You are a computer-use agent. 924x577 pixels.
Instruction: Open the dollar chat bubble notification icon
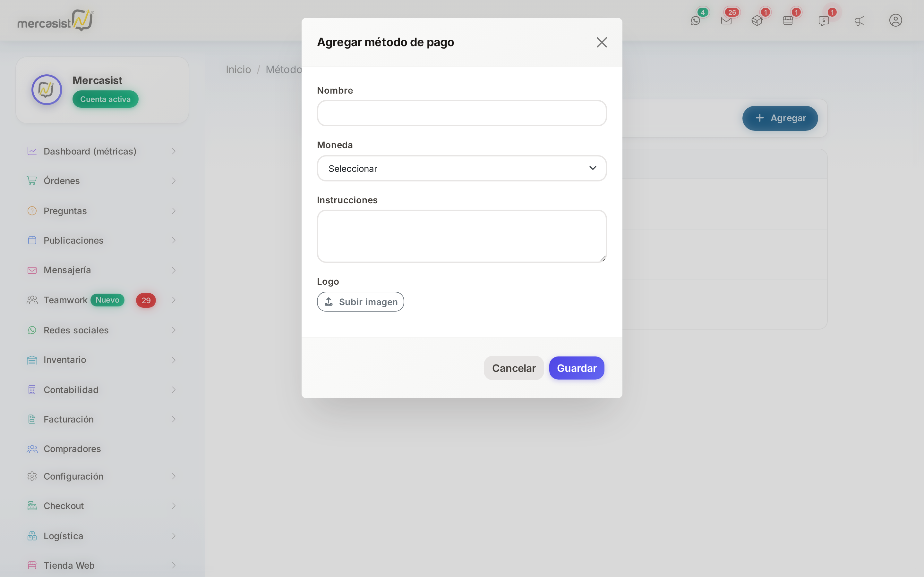824,21
